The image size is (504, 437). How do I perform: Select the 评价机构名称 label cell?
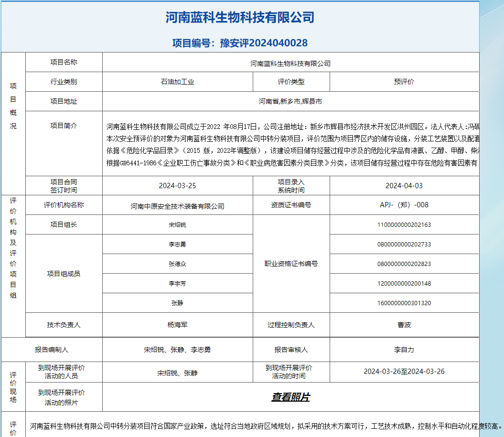64,205
